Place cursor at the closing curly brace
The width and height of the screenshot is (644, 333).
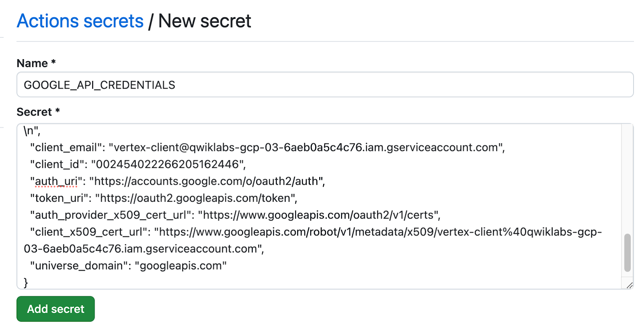26,282
